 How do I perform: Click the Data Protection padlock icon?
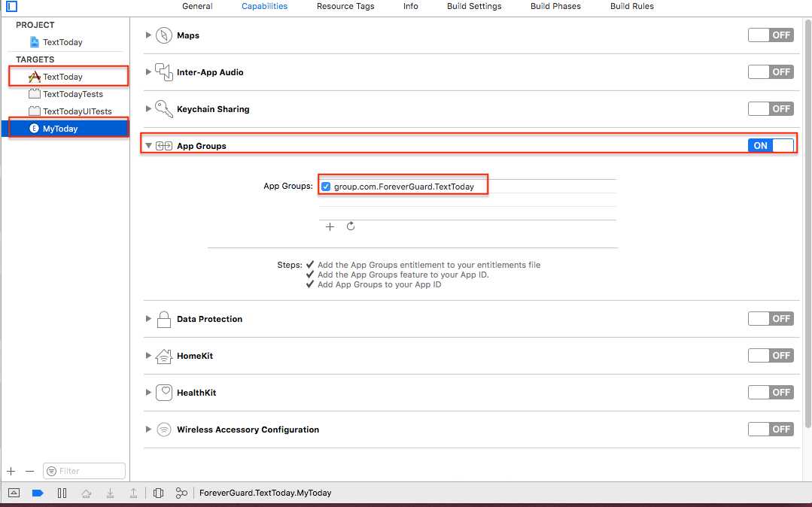[163, 319]
